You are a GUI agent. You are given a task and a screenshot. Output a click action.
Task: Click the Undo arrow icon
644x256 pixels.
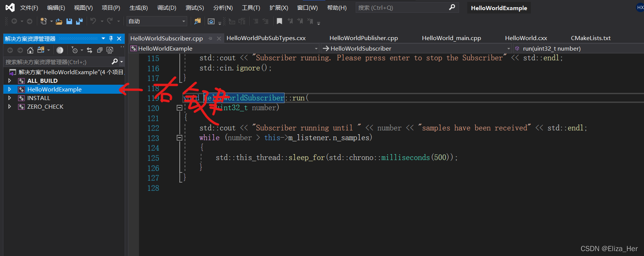point(93,21)
